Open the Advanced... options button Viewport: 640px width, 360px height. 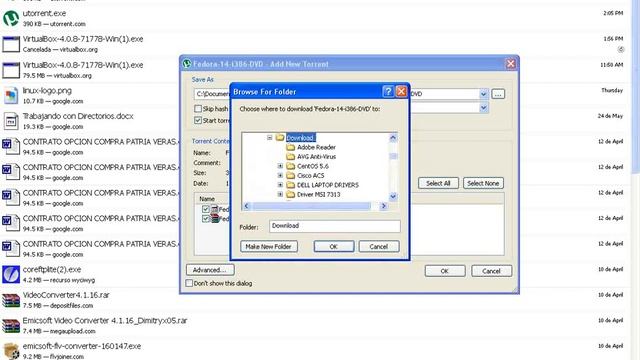tap(210, 270)
